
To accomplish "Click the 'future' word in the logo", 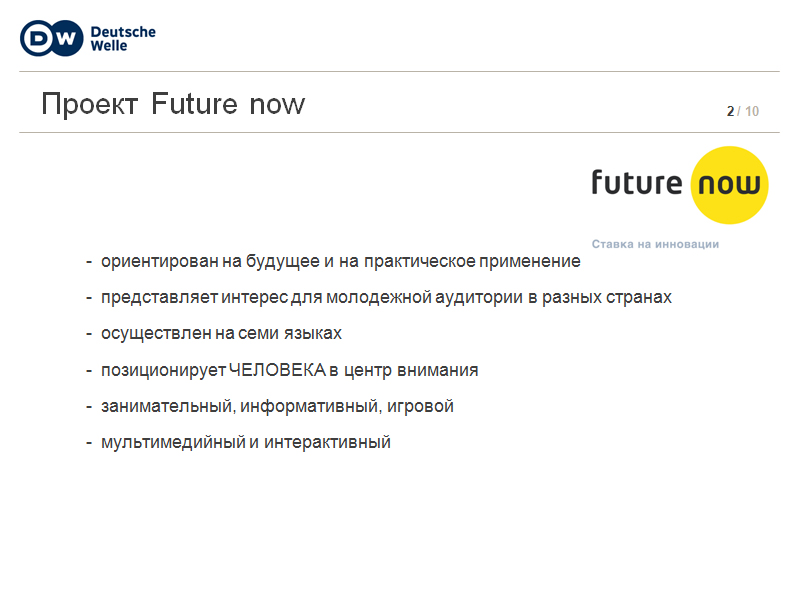I will [x=636, y=182].
